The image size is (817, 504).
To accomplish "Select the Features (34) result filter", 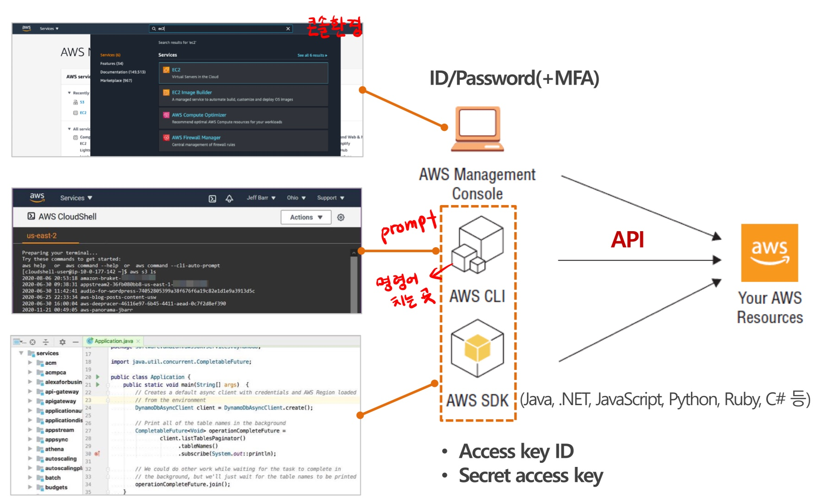I will coord(112,64).
